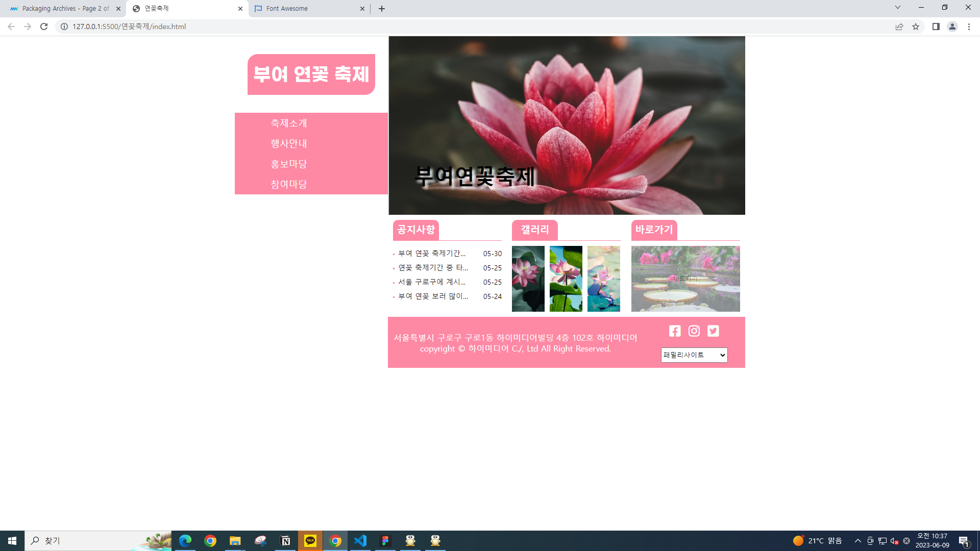Click the Twitter icon in footer
980x551 pixels.
[713, 331]
